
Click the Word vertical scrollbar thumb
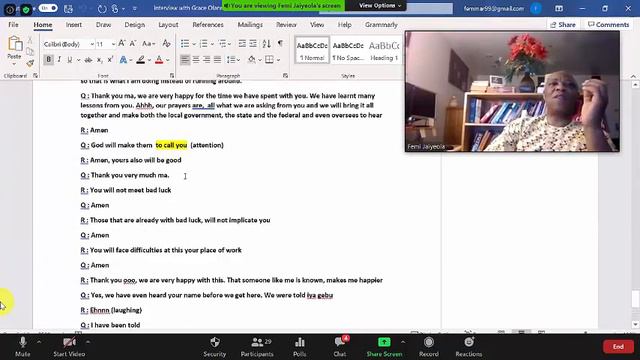(635, 298)
